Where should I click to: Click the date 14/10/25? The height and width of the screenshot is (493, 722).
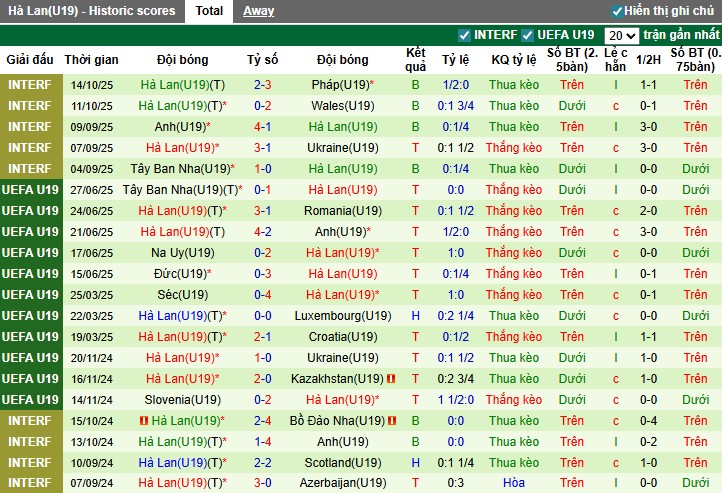pyautogui.click(x=92, y=85)
